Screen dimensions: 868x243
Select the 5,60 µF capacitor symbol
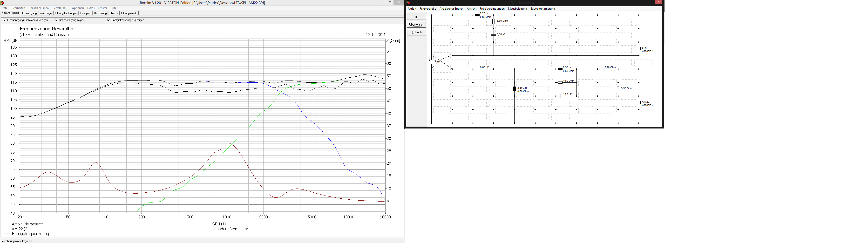click(494, 35)
